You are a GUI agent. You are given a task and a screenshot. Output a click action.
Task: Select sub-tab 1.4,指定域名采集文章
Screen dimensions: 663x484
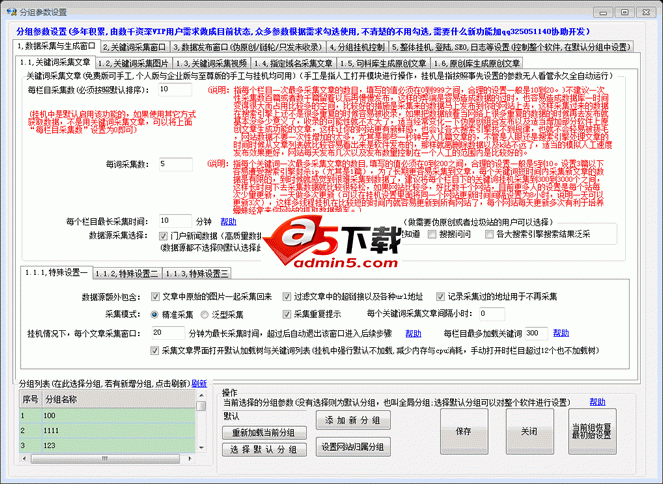(293, 63)
